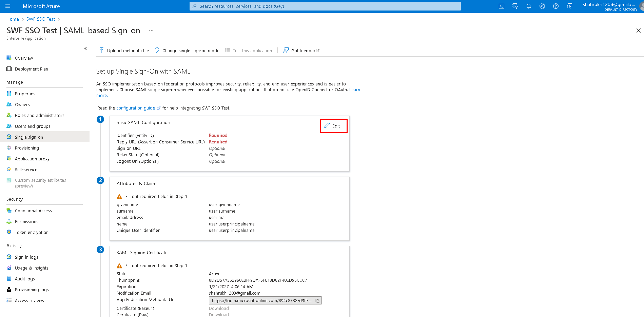Click the Audit logs icon
Screen dimensions: 644x317
click(9, 279)
